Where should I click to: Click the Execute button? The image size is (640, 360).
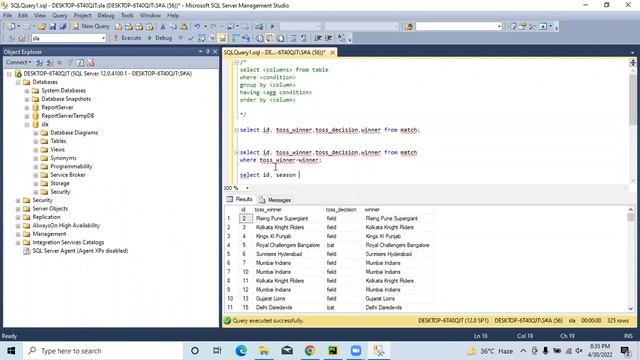point(127,38)
